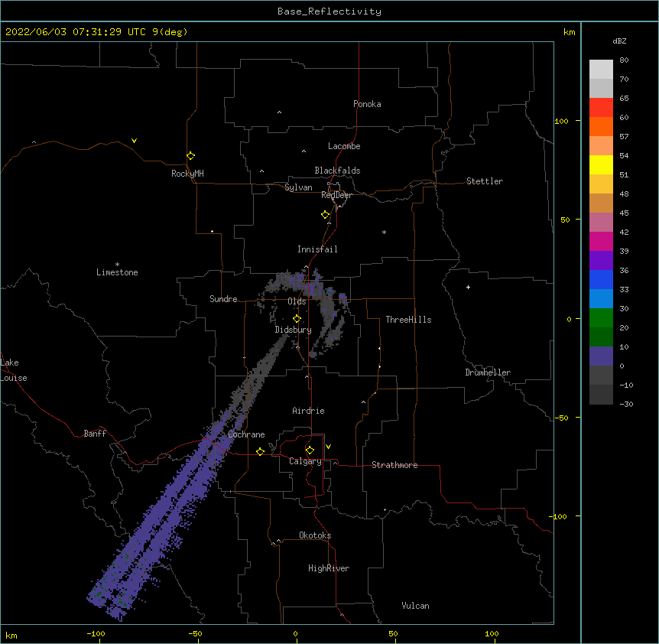This screenshot has height=644, width=659.
Task: Select the Olds label
Action: point(297,301)
